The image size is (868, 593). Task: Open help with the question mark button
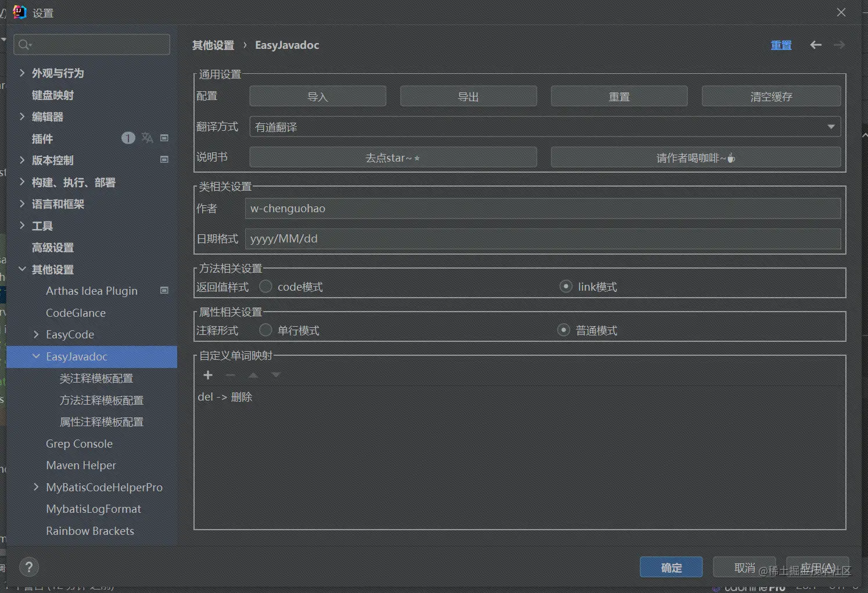pos(29,567)
